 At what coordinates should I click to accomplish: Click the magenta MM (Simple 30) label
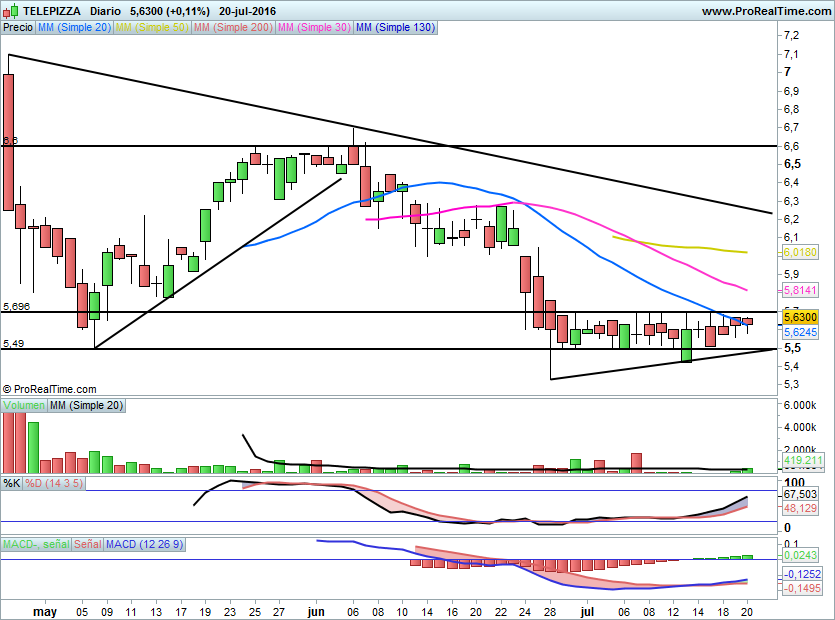(314, 28)
